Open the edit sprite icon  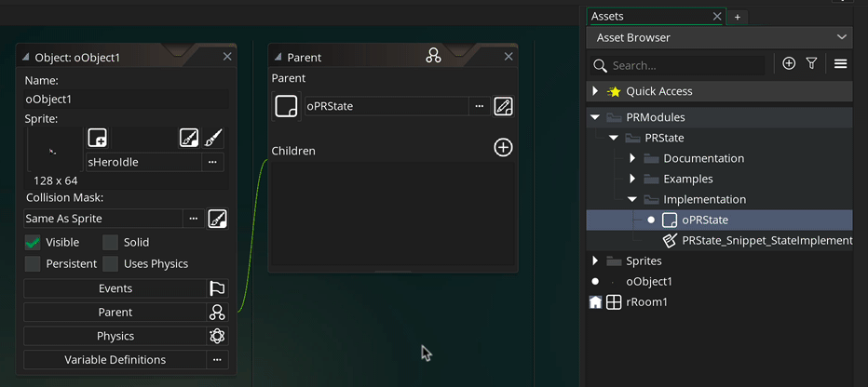(x=189, y=139)
